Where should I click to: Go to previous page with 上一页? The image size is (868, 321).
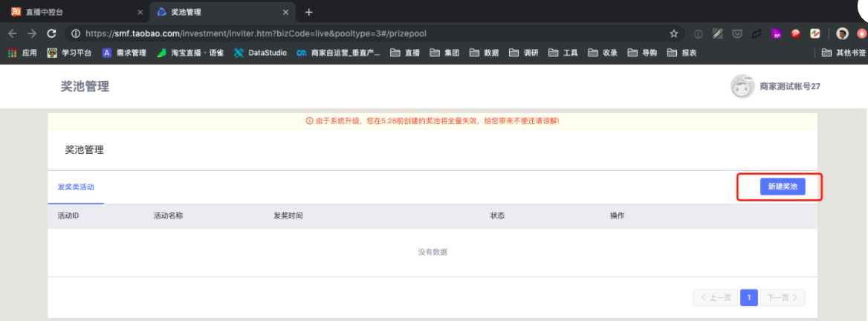click(x=714, y=298)
